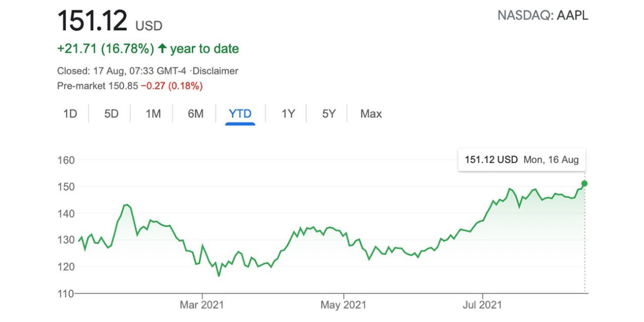Screen dimensions: 644x322
Task: Select the 5Y range tab
Action: (x=329, y=114)
